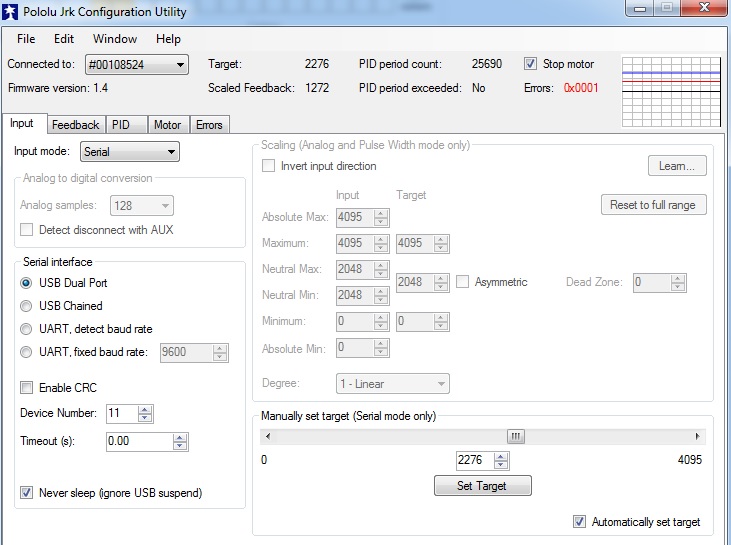731x545 pixels.
Task: Open the Edit menu
Action: tap(64, 39)
